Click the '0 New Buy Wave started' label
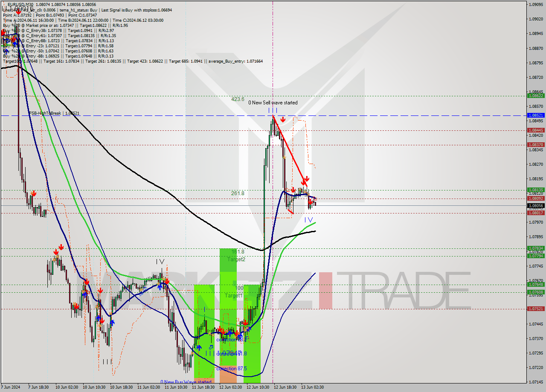 click(186, 382)
